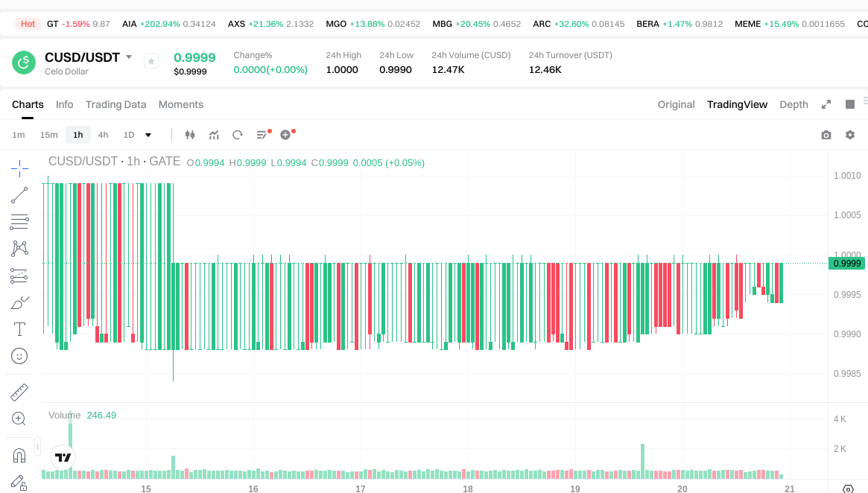Click the 0.9999 current price label on axis
Screen dimensions: 868x493
(846, 263)
